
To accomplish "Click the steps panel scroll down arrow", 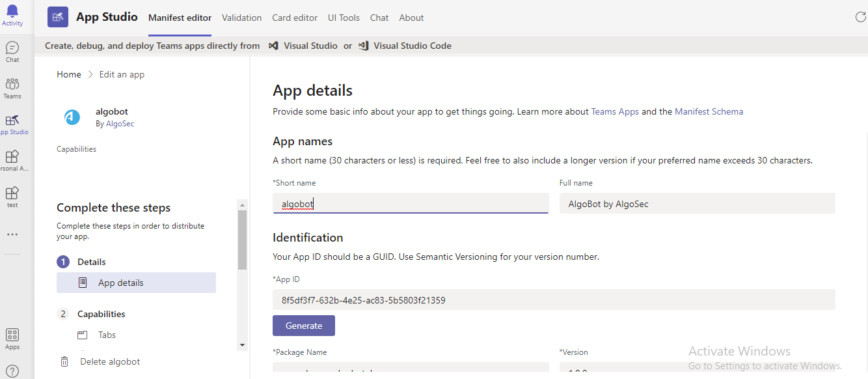I will 242,345.
